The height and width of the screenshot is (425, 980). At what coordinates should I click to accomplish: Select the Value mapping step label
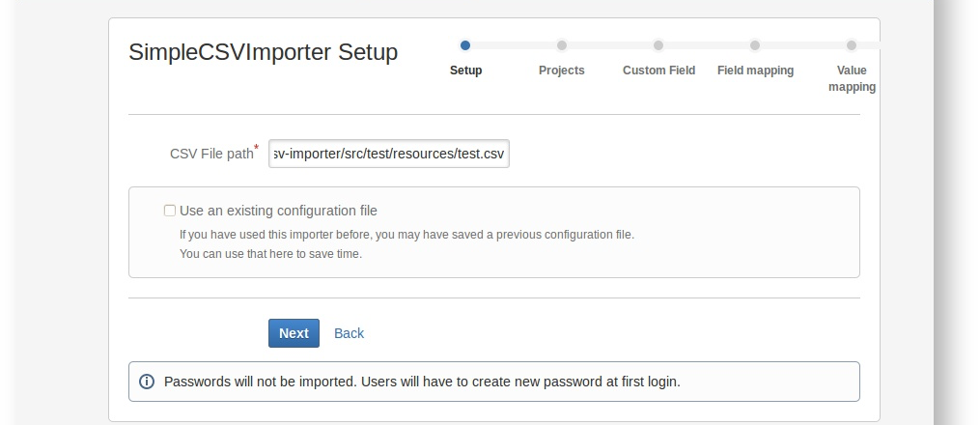point(852,78)
